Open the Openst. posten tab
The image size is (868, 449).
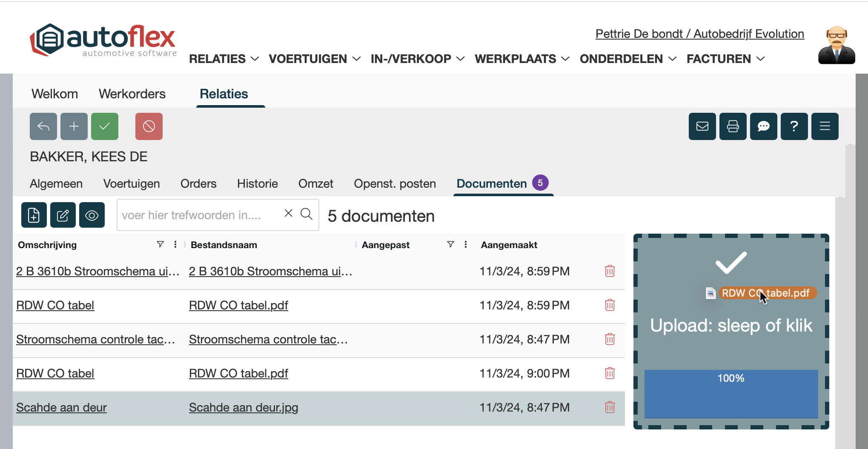coord(395,183)
